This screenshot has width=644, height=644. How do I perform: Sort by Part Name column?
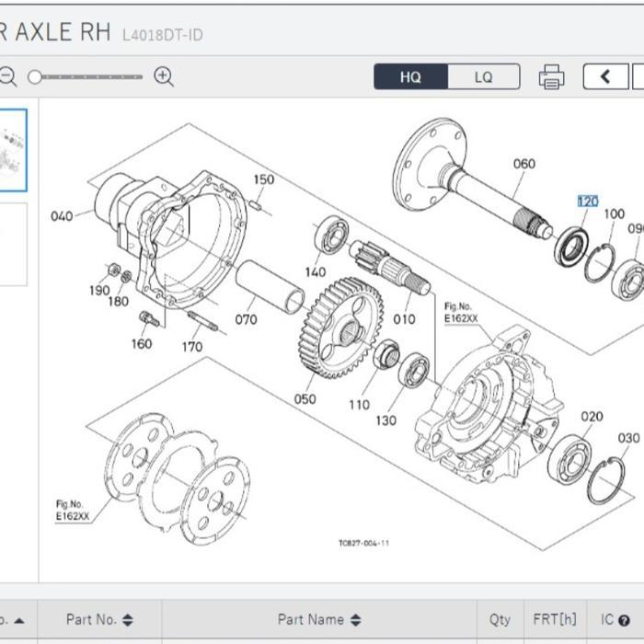coord(319,619)
